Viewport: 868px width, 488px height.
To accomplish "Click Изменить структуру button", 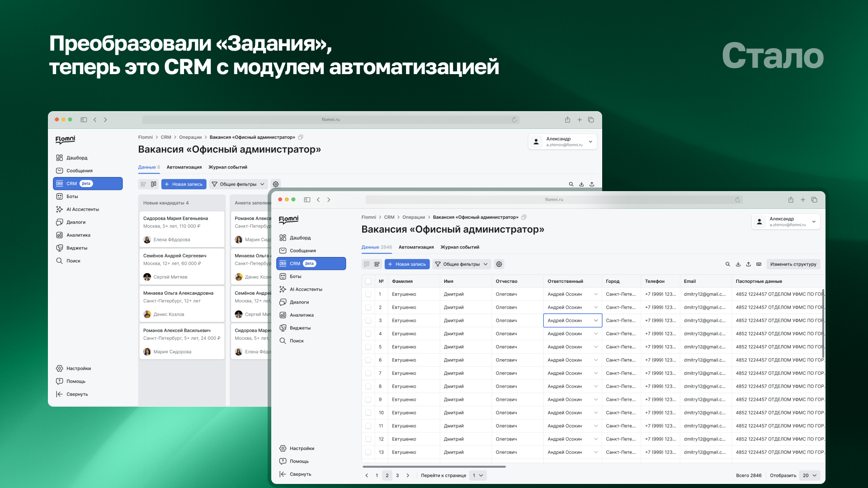I will click(x=793, y=264).
